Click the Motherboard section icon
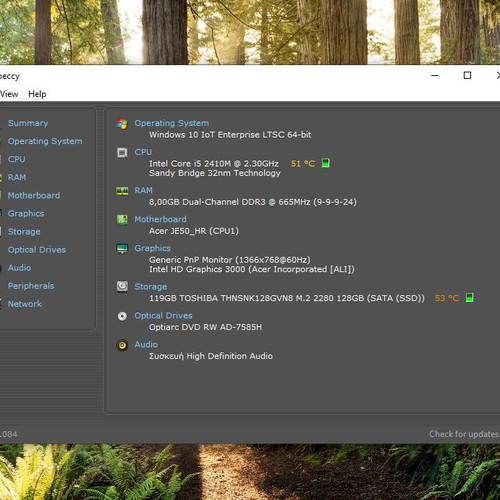This screenshot has height=500, width=500. 122,220
